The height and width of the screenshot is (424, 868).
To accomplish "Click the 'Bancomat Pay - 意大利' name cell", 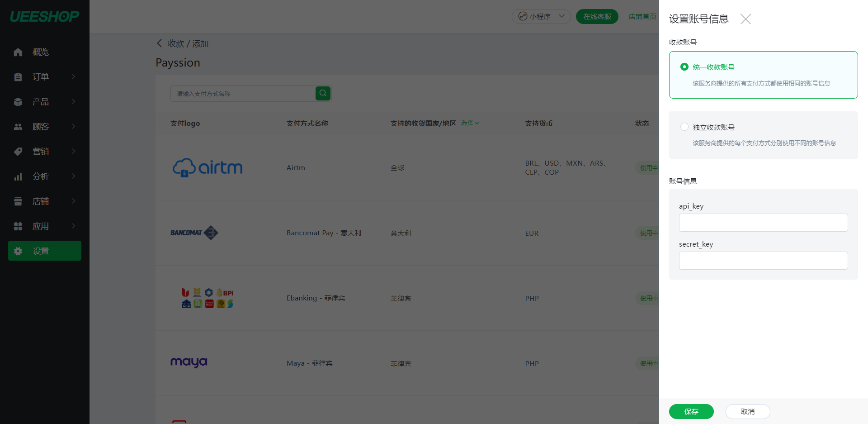I will tap(324, 233).
